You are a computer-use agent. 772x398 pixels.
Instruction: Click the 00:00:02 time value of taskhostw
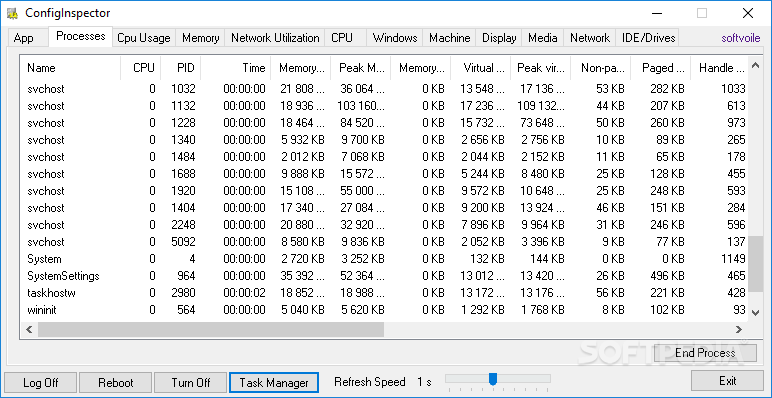244,293
